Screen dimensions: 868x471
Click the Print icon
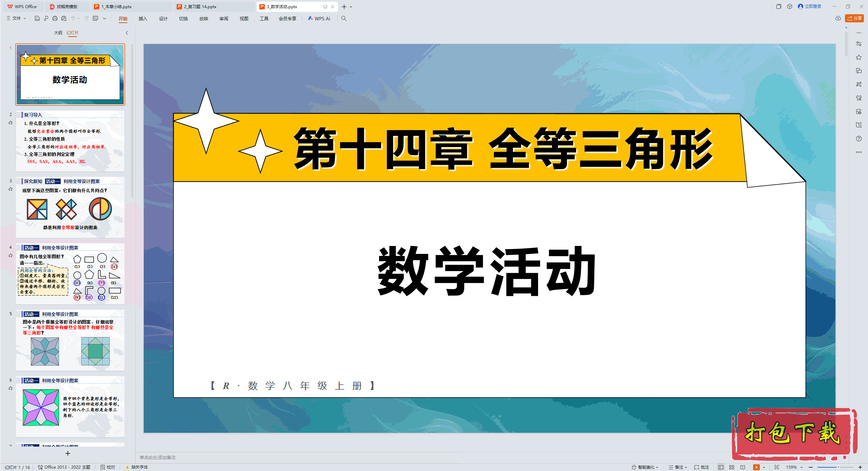55,19
